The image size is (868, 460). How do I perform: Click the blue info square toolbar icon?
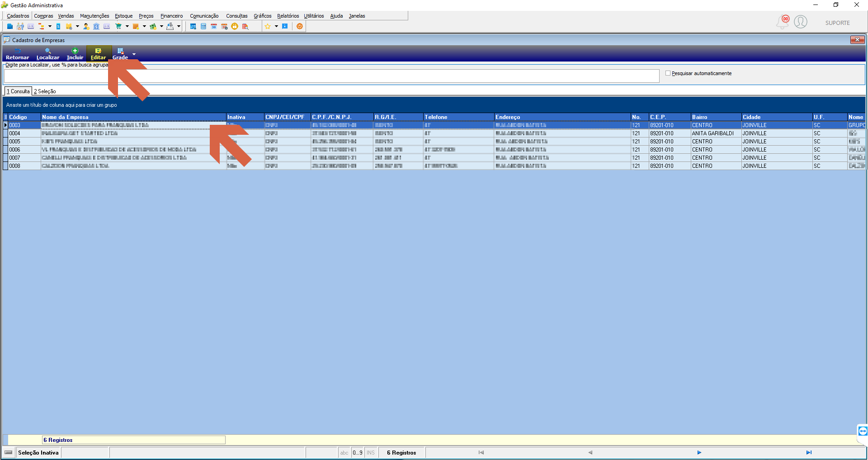coord(285,27)
